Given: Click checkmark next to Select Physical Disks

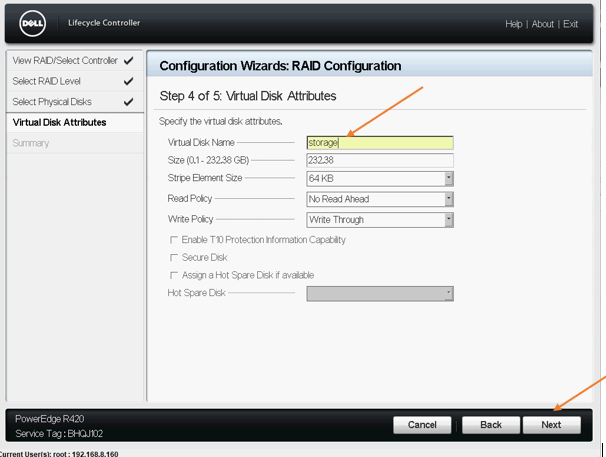Looking at the screenshot, I should click(129, 102).
